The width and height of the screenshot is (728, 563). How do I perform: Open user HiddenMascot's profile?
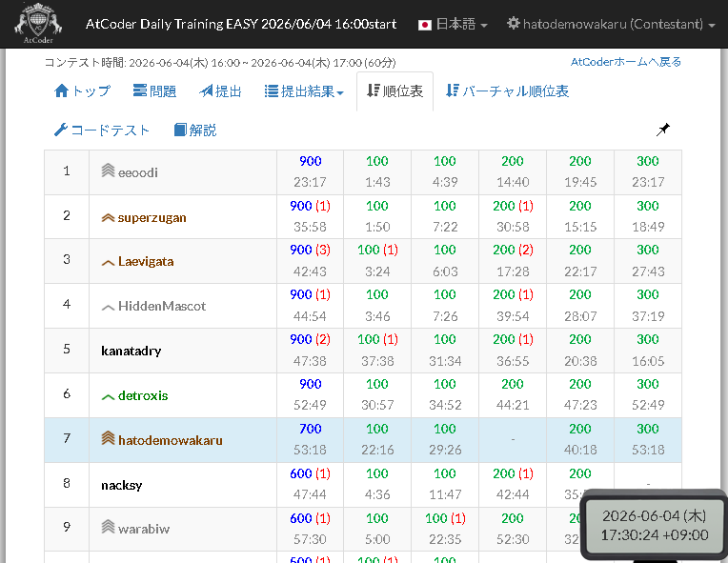(162, 306)
